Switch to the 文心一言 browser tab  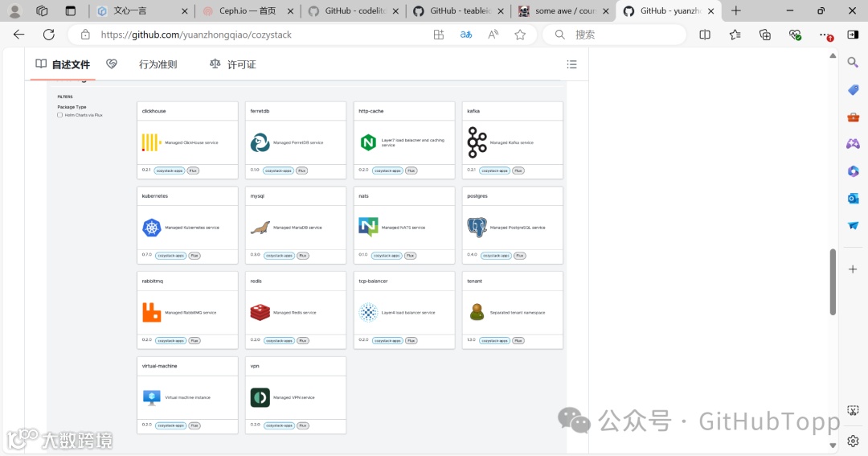click(x=141, y=11)
